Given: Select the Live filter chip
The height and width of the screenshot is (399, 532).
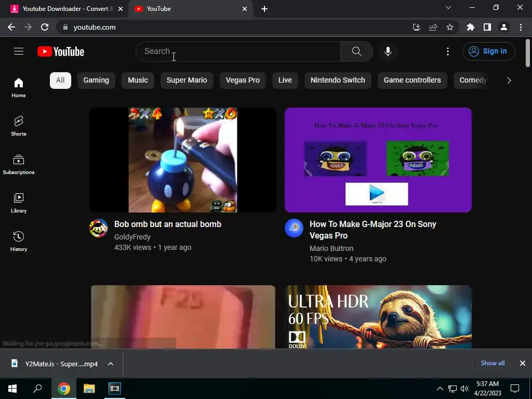Looking at the screenshot, I should (285, 81).
